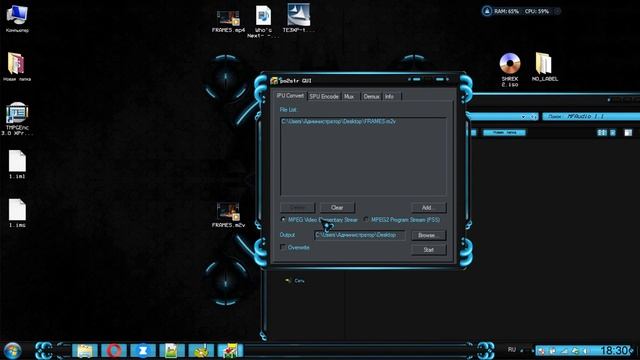The image size is (640, 360).
Task: Switch to the Mux tab
Action: (349, 96)
